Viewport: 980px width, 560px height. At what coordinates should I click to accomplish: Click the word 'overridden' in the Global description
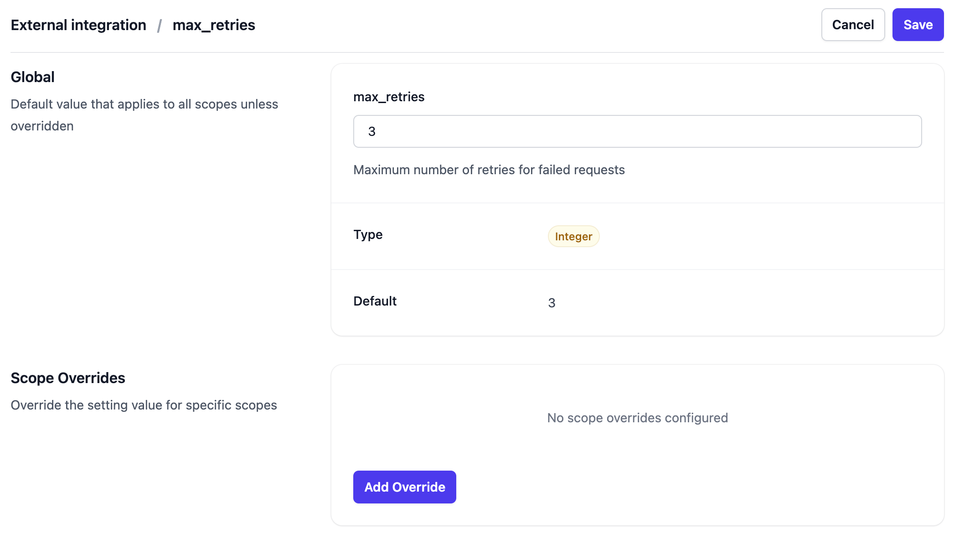click(x=42, y=126)
